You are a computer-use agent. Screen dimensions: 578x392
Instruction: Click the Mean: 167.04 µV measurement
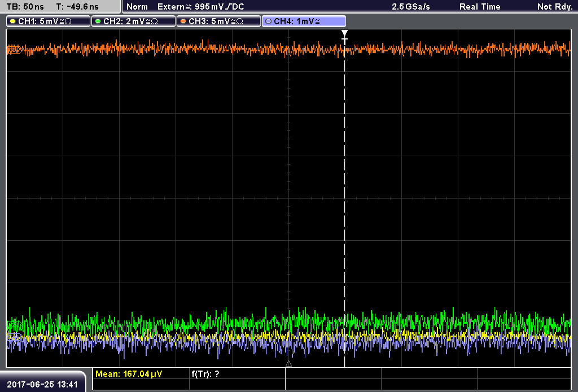click(129, 374)
